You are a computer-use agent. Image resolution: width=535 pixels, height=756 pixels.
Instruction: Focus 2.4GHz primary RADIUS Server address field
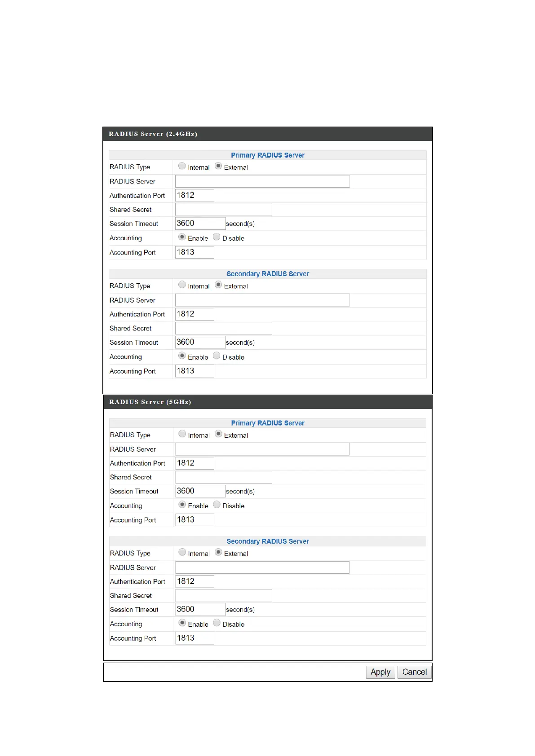pos(262,181)
